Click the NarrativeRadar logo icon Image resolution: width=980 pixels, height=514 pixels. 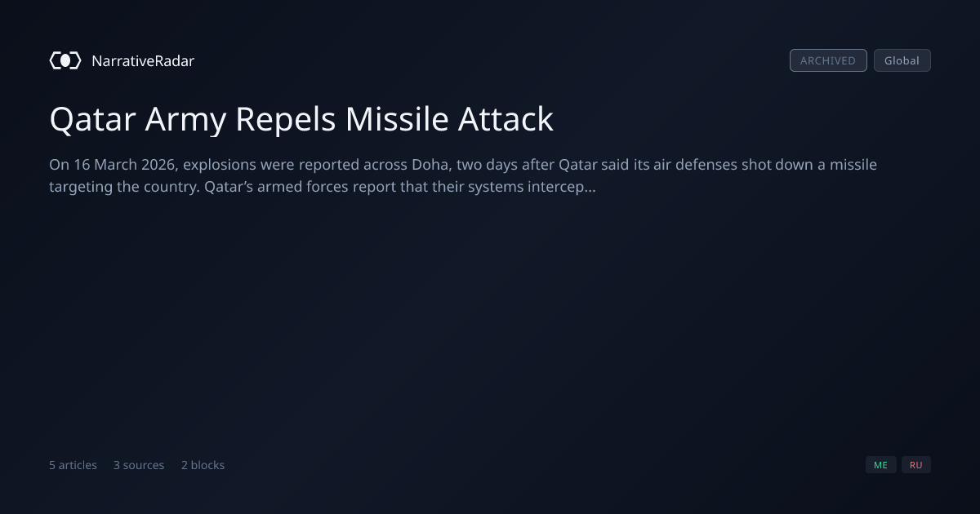point(65,60)
